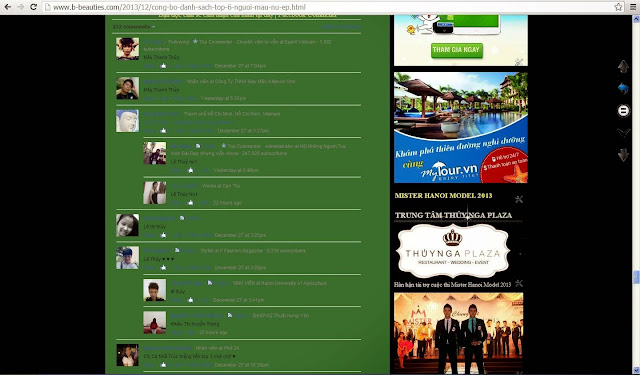Like the reply posted Yesterday at 5:46pm
Image resolution: width=640 pixels, height=375 pixels.
click(x=190, y=170)
